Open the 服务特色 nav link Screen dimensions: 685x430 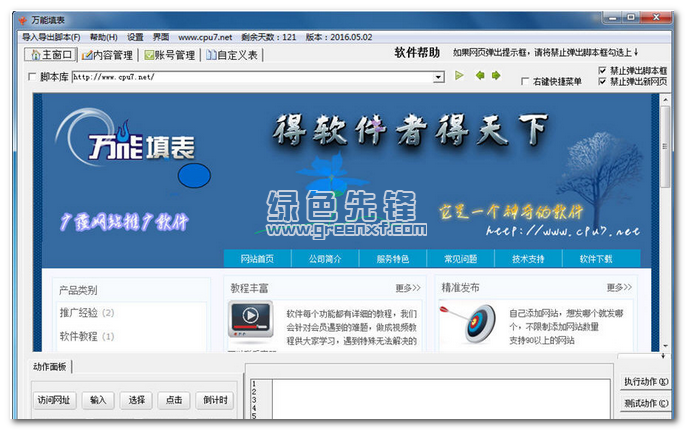392,259
